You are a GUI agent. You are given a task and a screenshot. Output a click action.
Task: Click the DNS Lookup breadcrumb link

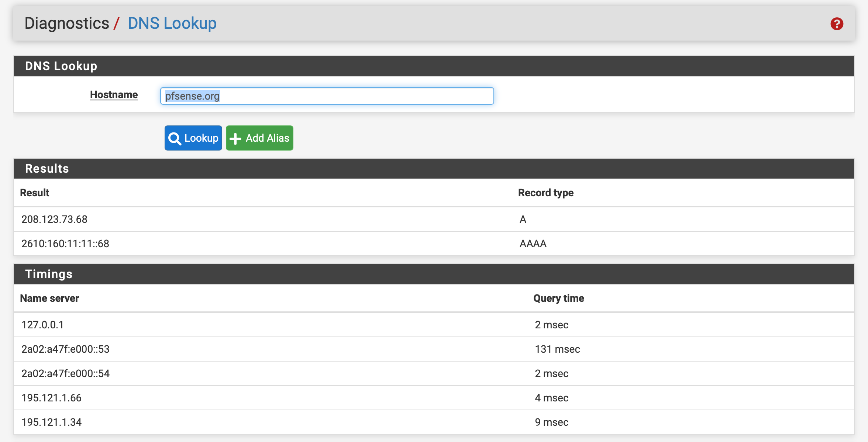pos(172,23)
